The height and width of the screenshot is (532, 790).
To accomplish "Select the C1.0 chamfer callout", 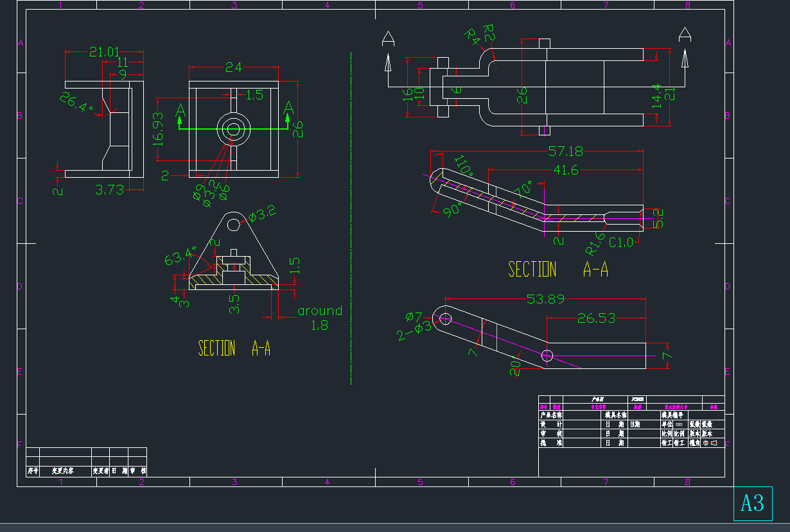I will (621, 243).
